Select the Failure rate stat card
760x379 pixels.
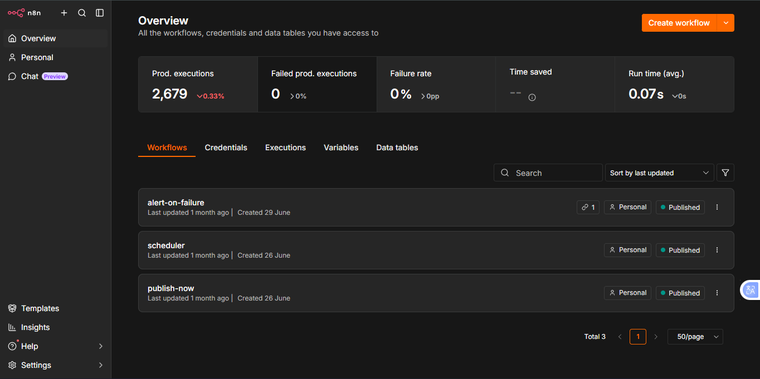click(x=436, y=84)
